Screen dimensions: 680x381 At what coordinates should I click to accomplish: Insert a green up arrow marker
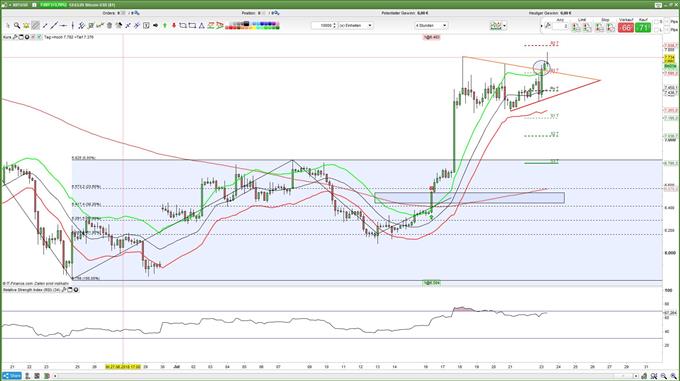click(165, 26)
